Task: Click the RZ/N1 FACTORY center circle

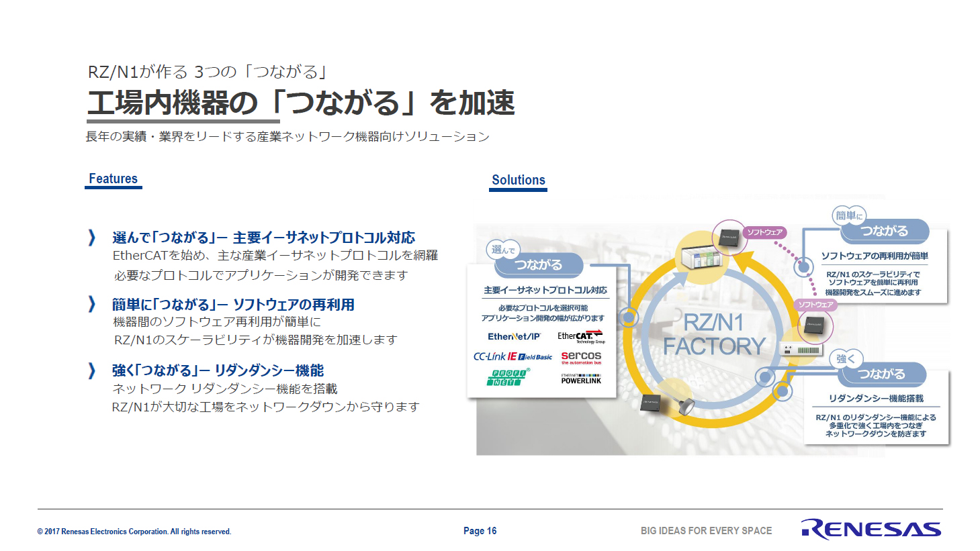Action: (714, 334)
